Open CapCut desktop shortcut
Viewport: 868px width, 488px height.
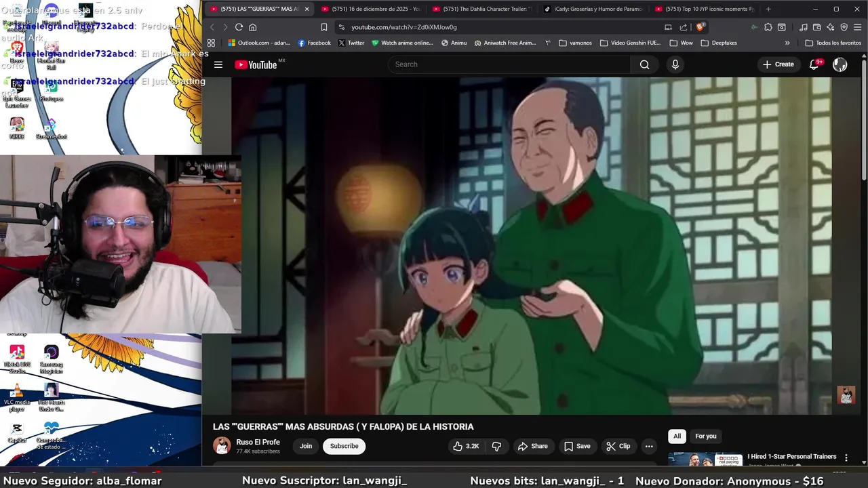(x=17, y=433)
